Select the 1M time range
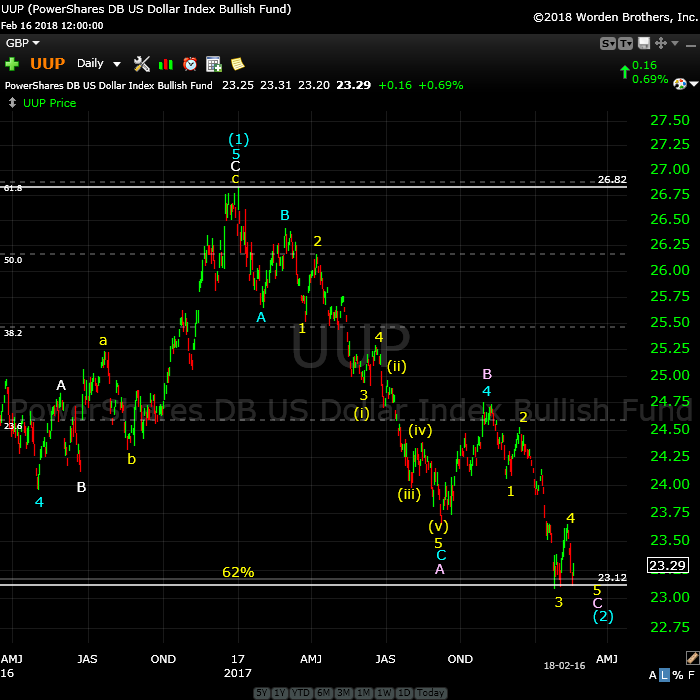This screenshot has width=700, height=700. (364, 693)
